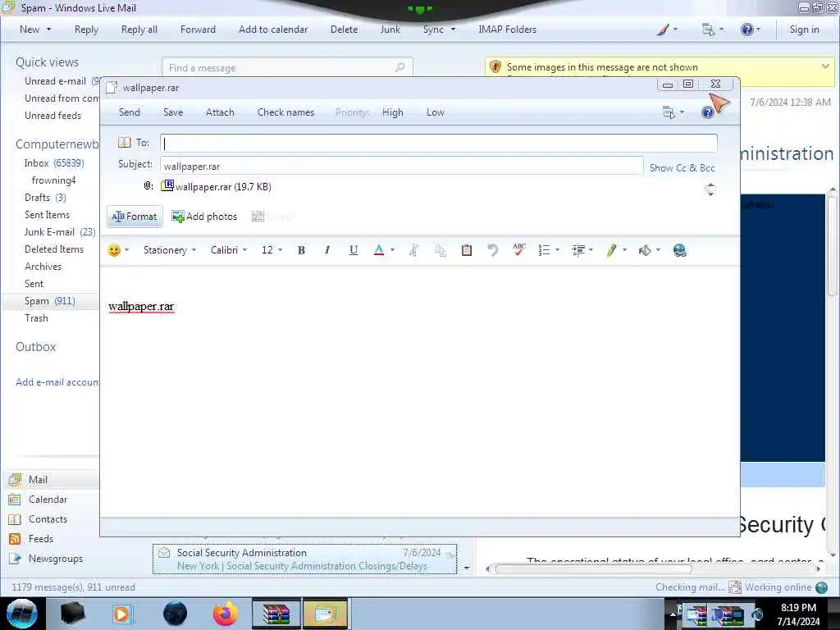Click the Find a message search box

click(x=287, y=68)
